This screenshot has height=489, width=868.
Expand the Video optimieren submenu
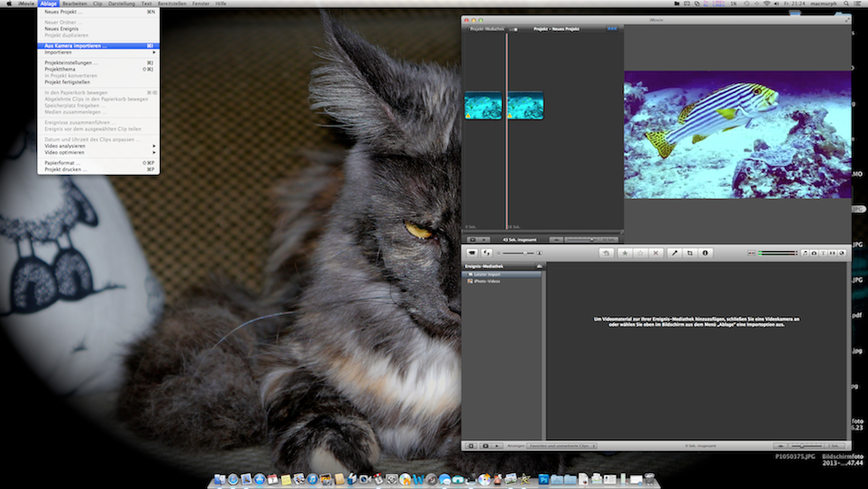pyautogui.click(x=98, y=152)
